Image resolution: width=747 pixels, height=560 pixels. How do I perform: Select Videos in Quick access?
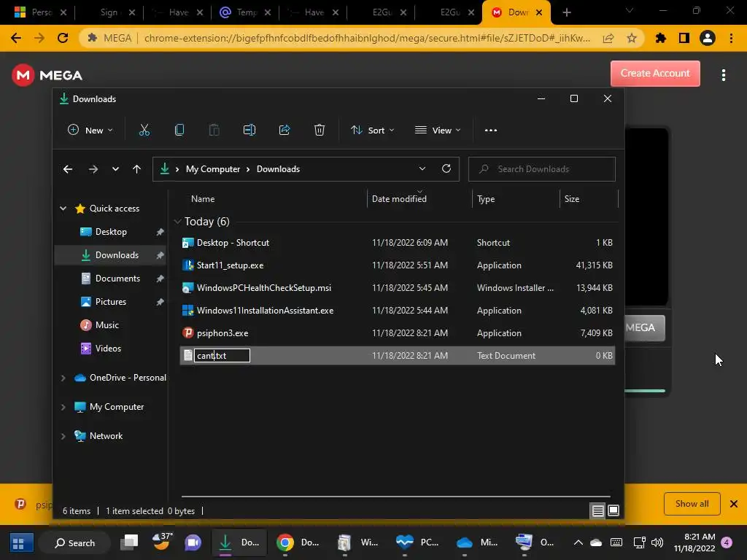pyautogui.click(x=108, y=349)
